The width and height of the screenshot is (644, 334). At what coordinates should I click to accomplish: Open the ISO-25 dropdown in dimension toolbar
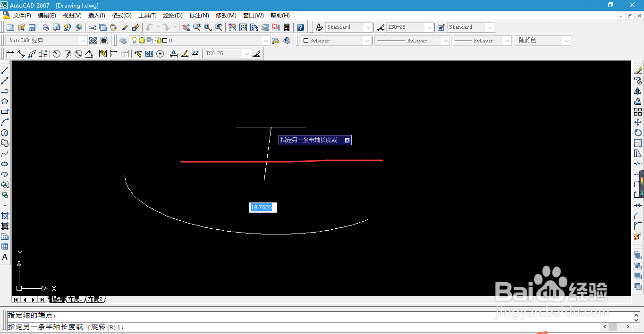click(x=246, y=54)
